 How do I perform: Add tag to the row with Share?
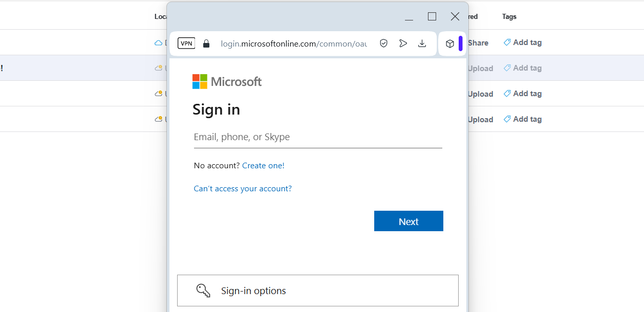(527, 42)
